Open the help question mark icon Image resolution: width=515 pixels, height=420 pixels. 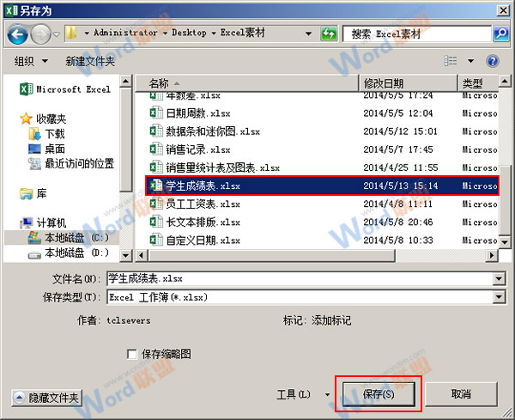(x=493, y=62)
